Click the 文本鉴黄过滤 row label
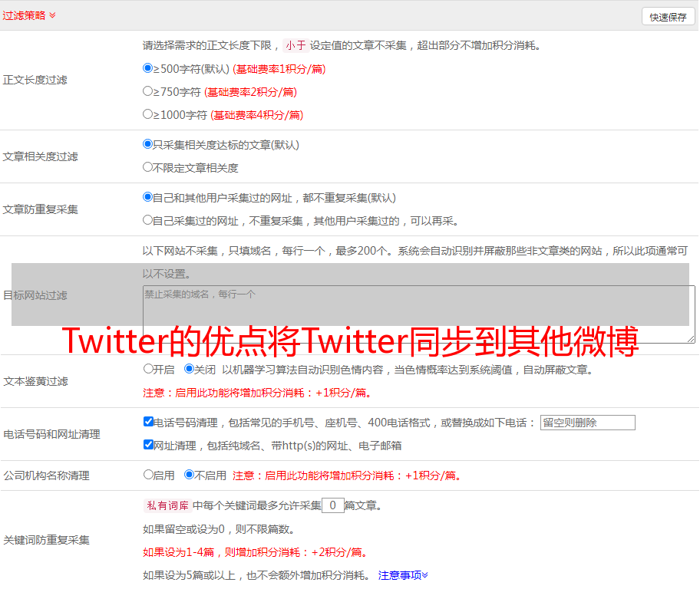The width and height of the screenshot is (700, 589). coord(36,381)
